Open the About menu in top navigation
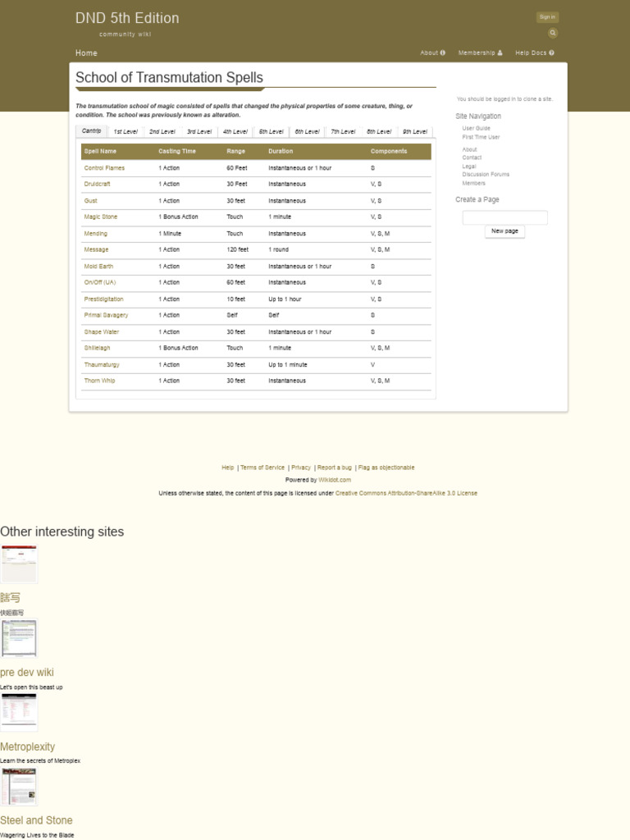 point(432,53)
